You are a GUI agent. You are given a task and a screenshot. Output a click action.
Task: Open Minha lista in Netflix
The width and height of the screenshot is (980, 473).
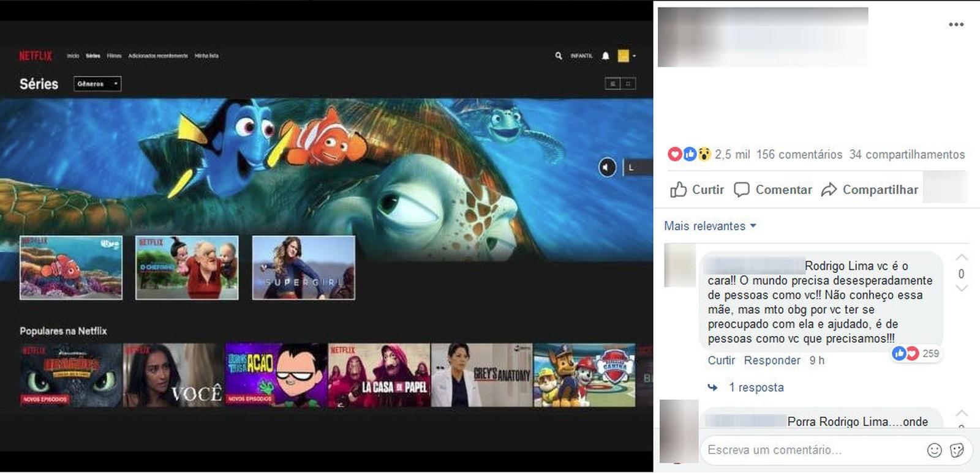click(x=206, y=56)
